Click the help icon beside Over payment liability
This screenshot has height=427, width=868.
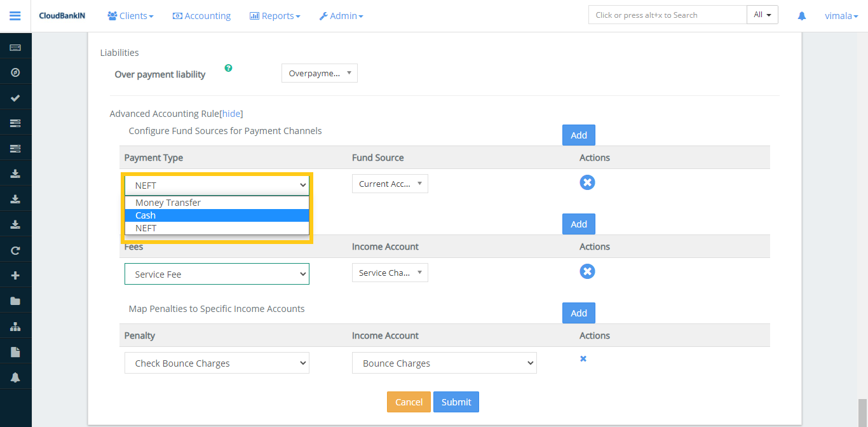(228, 67)
